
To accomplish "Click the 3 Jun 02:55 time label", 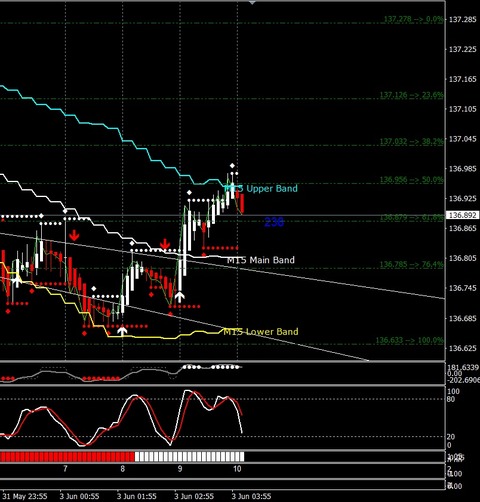I will [x=194, y=496].
